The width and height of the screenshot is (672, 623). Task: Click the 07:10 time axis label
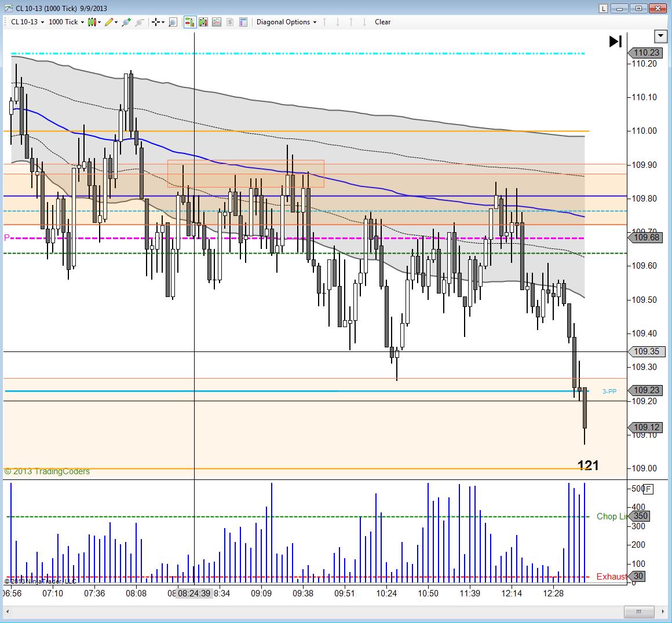53,593
